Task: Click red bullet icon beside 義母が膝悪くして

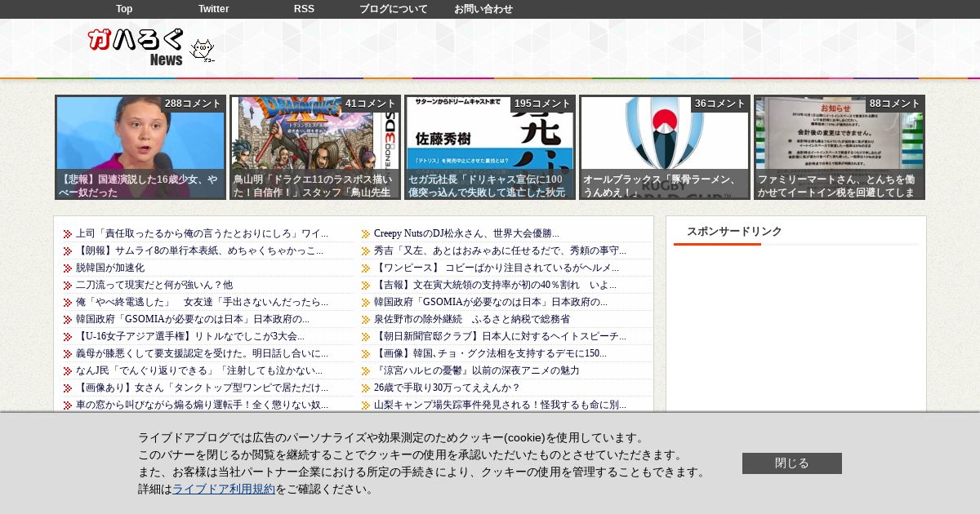Action: [68, 354]
